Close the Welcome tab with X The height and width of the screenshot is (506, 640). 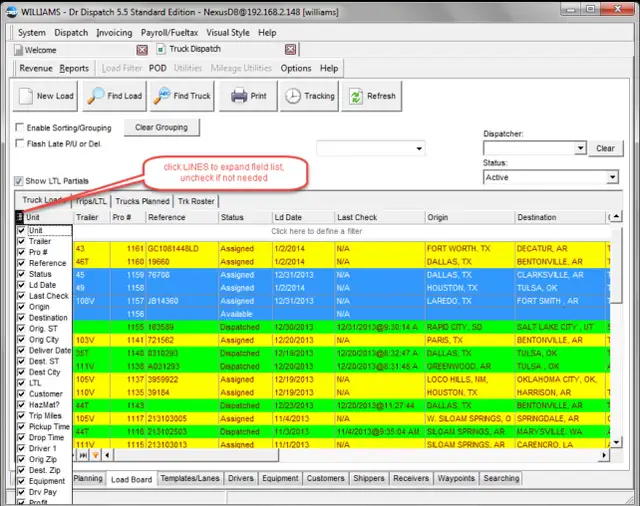(141, 50)
